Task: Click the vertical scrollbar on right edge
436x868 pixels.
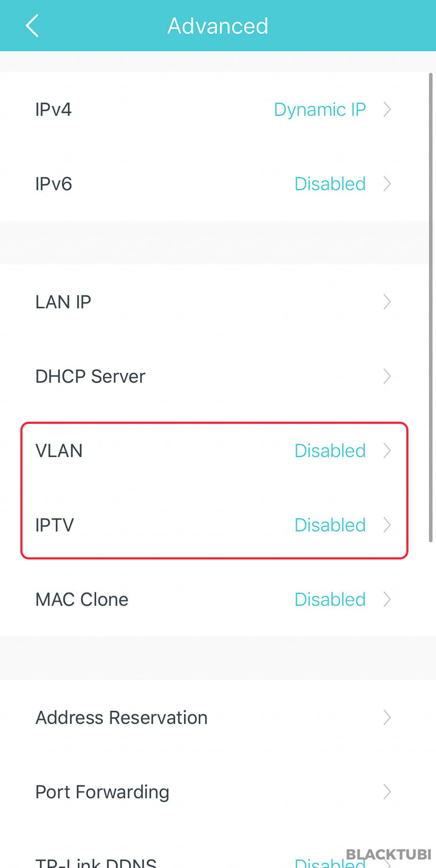Action: pos(431,307)
